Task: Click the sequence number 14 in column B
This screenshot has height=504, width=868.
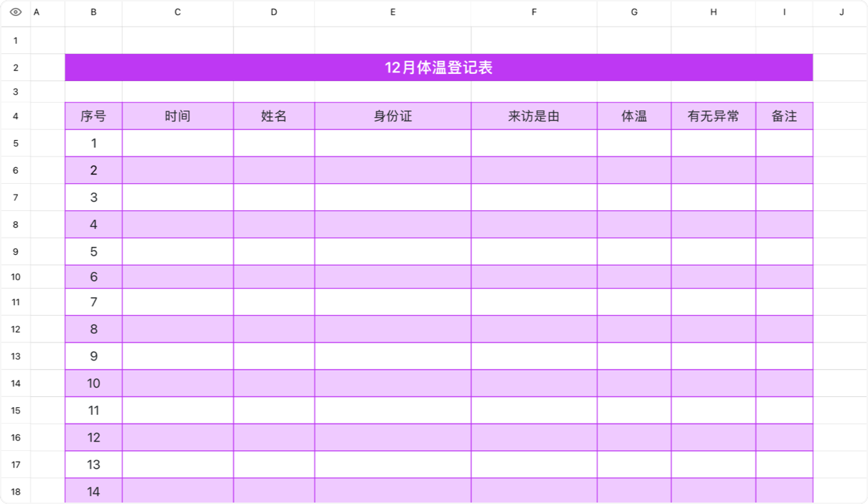Action: click(x=94, y=492)
